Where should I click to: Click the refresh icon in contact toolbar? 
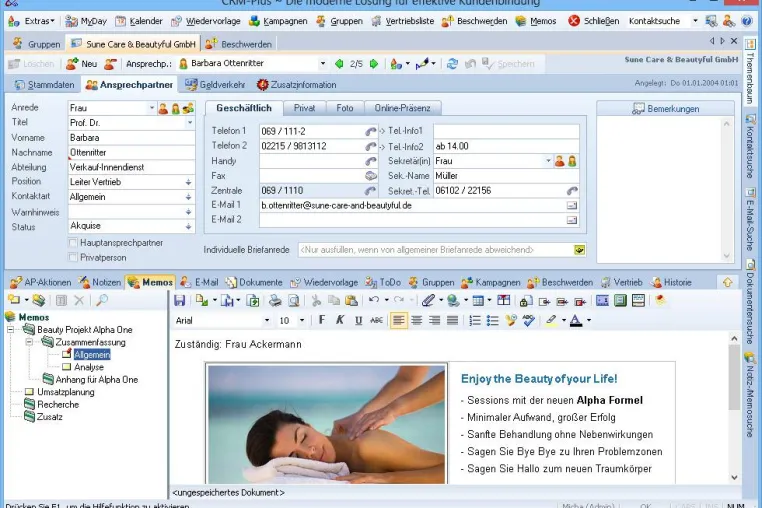point(452,64)
